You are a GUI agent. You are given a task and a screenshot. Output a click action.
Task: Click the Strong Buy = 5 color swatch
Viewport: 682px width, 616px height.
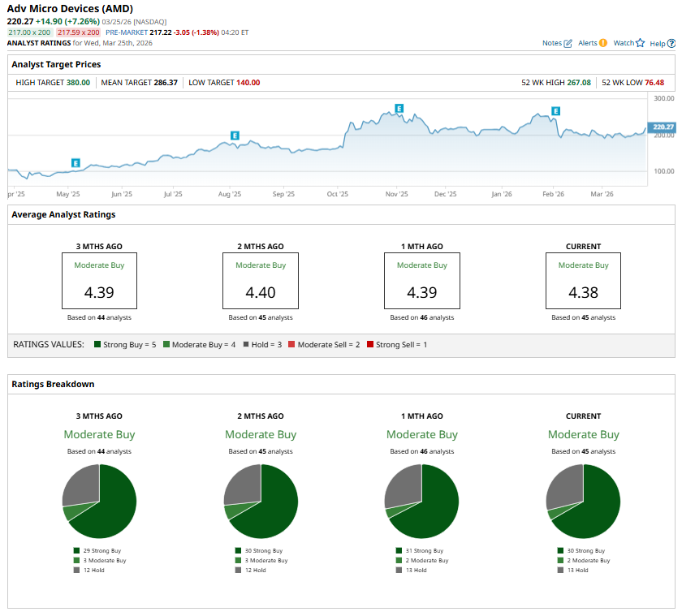click(97, 345)
